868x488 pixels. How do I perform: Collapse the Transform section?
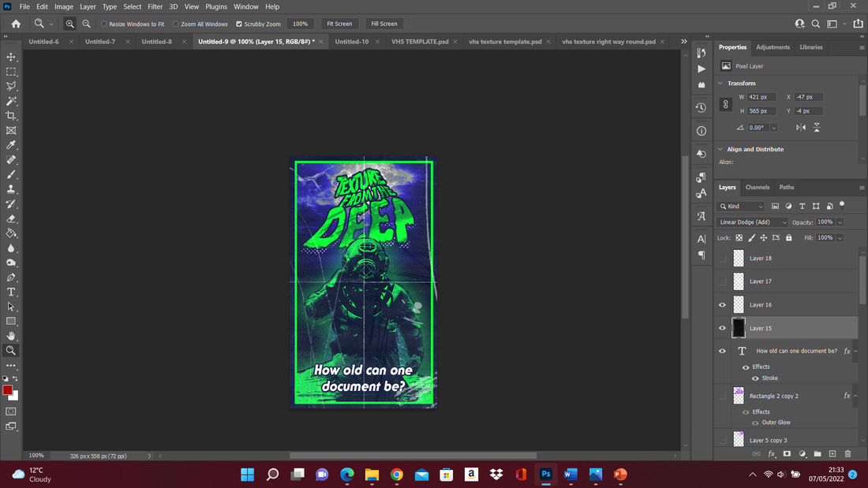tap(720, 83)
